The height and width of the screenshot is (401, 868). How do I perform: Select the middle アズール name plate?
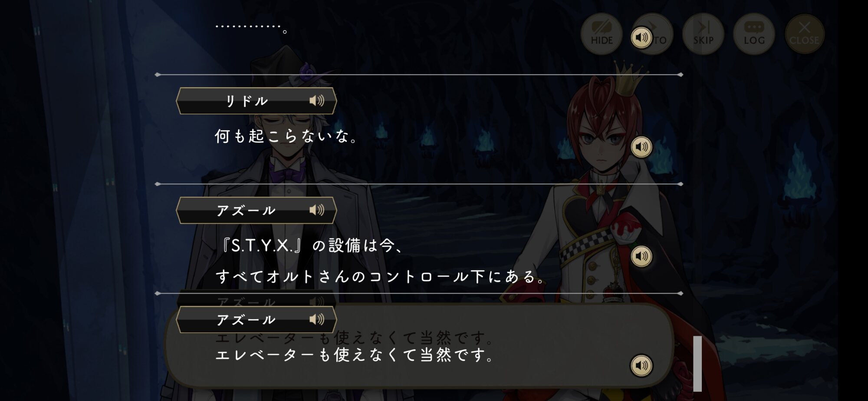point(256,210)
